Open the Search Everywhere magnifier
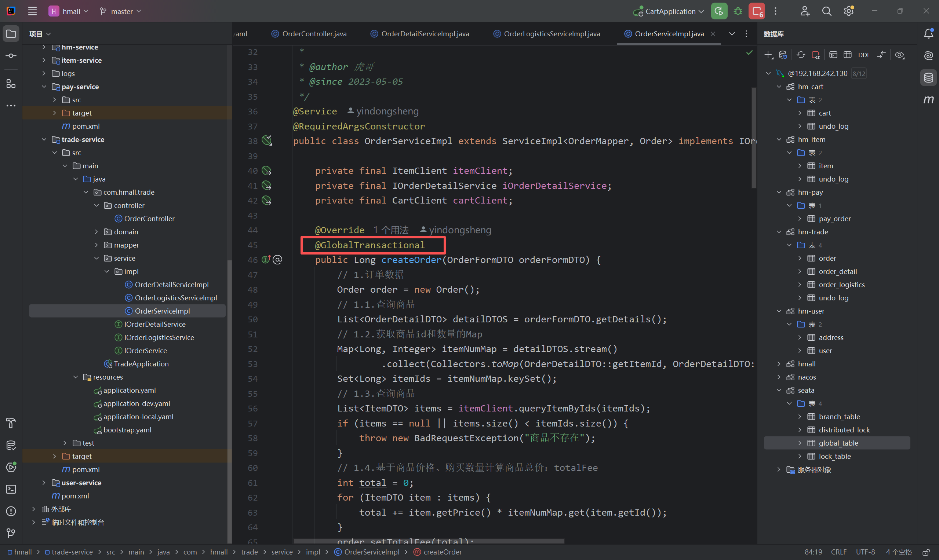This screenshot has width=939, height=560. pyautogui.click(x=826, y=11)
